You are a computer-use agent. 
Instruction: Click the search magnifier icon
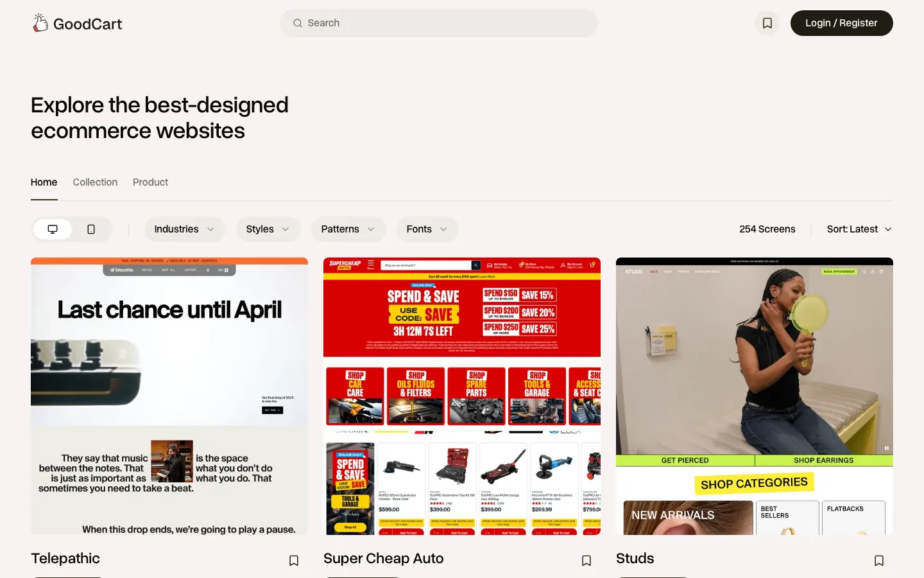point(298,23)
